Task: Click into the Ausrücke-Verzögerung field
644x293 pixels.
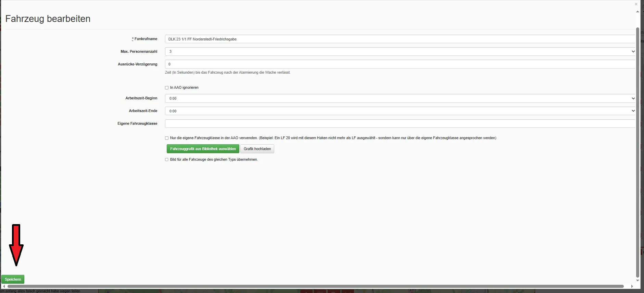Action: pyautogui.click(x=400, y=64)
